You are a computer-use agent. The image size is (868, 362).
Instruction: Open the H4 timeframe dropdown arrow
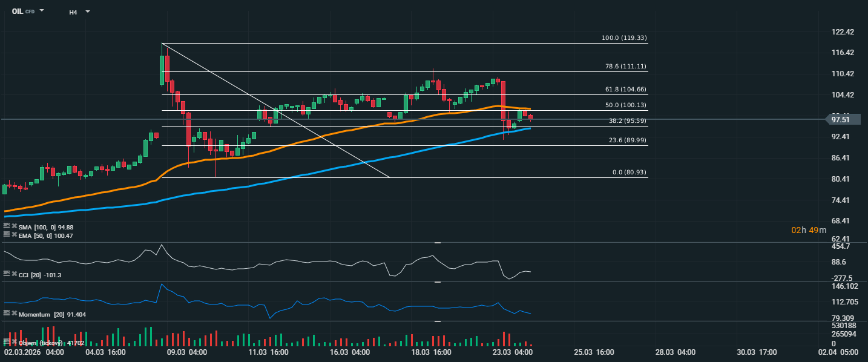87,12
